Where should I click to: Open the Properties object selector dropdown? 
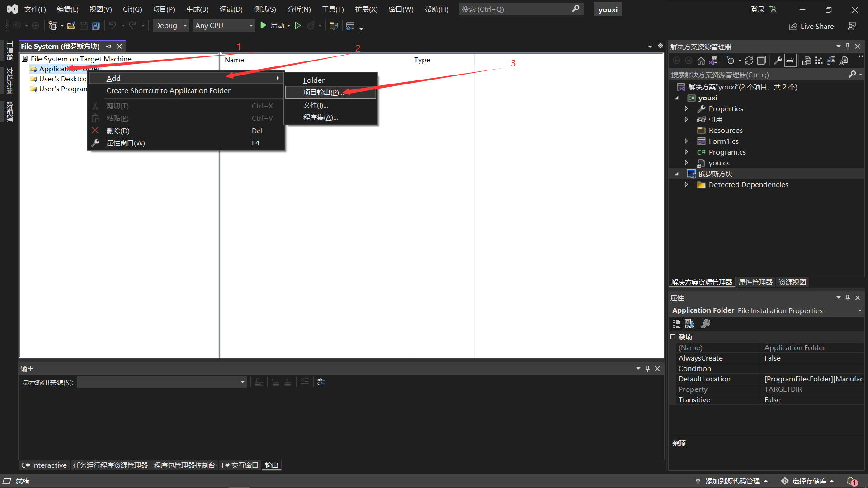click(859, 310)
